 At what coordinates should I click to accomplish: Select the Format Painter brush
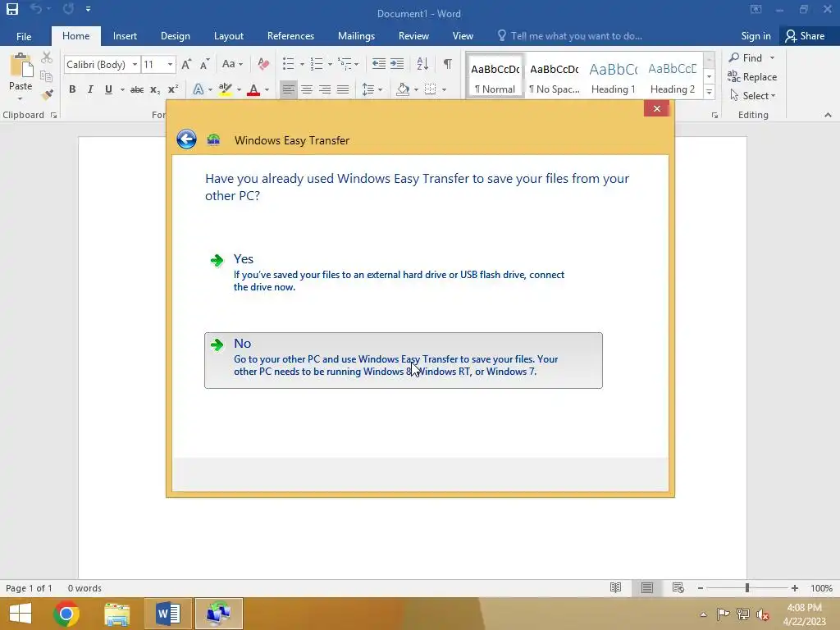coord(47,95)
